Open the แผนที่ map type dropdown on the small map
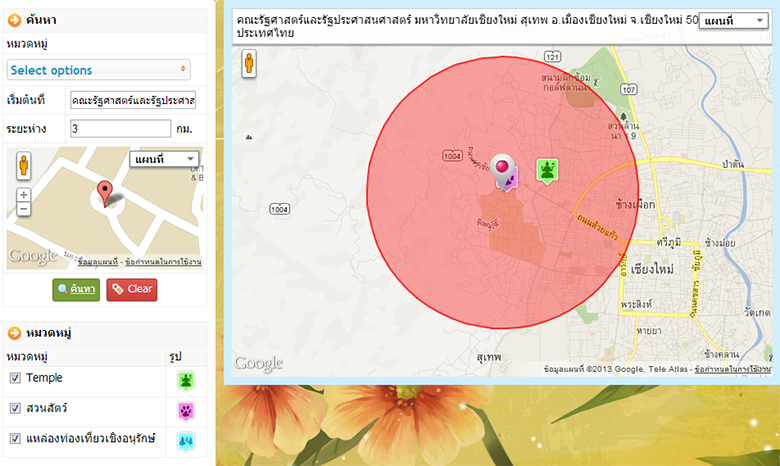This screenshot has height=466, width=780. (x=164, y=159)
